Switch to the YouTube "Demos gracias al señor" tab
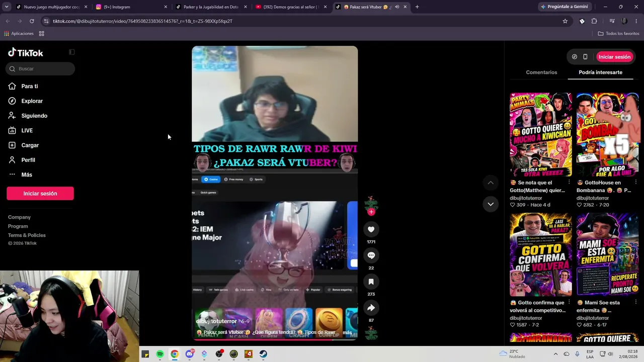Screen dimensions: 644x362 tap(290, 7)
